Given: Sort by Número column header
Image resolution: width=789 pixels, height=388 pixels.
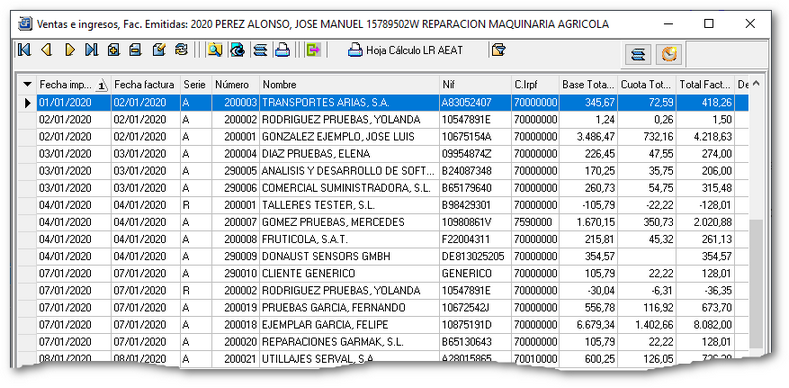Looking at the screenshot, I should click(235, 85).
